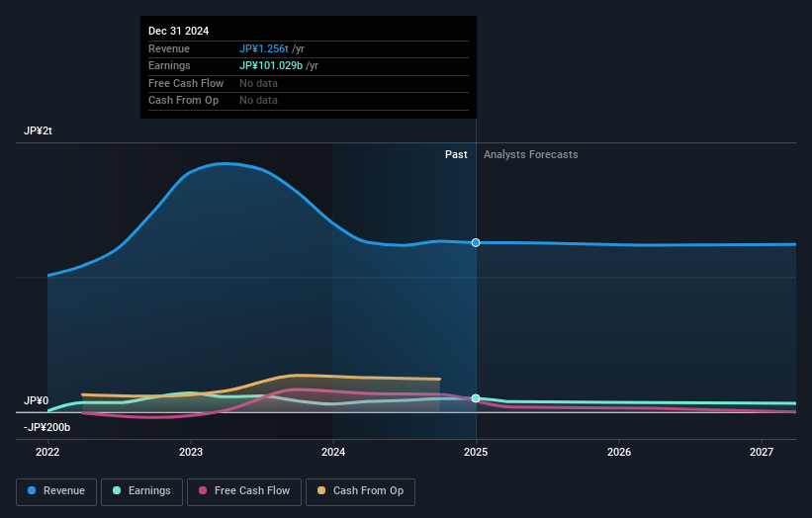Click the Analysts Forecasts label
Screen dimensions: 812x518
531,155
